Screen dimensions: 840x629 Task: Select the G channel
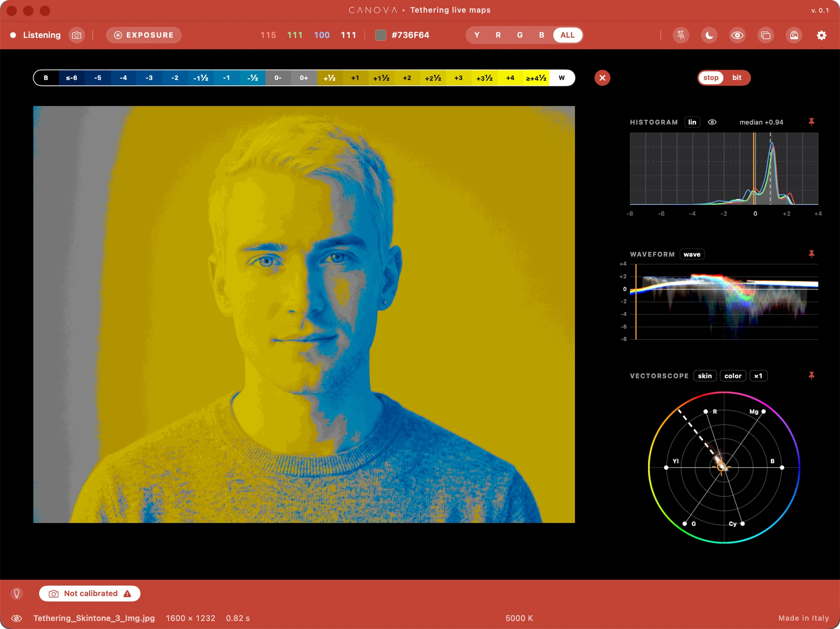tap(520, 35)
